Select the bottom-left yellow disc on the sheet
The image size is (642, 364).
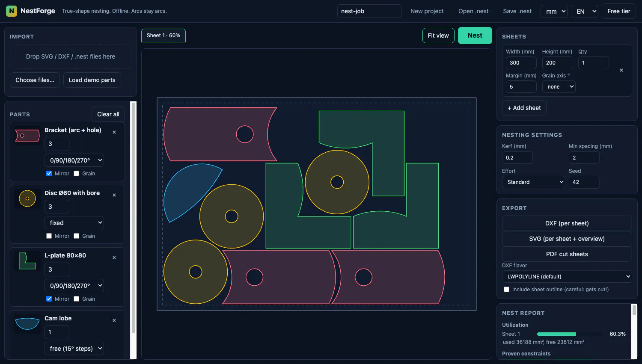[196, 272]
